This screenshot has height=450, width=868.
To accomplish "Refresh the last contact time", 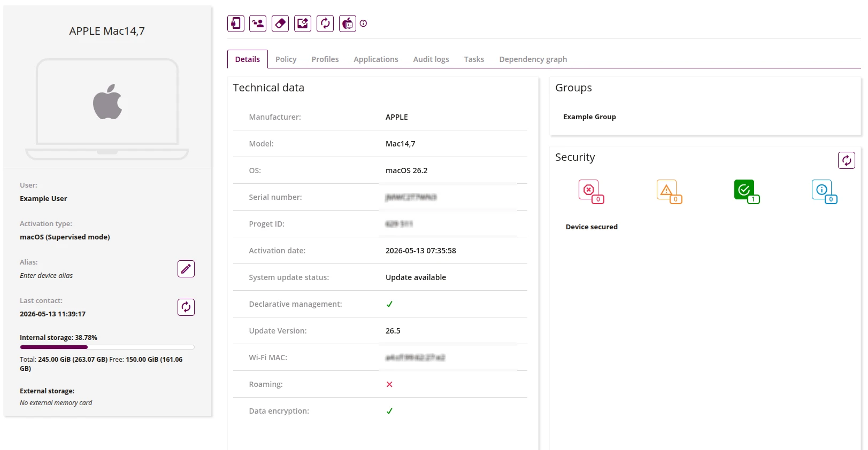I will (x=186, y=307).
